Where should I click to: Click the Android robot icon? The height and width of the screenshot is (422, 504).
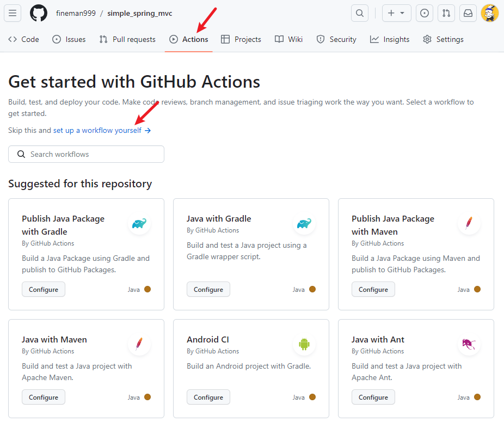(304, 344)
